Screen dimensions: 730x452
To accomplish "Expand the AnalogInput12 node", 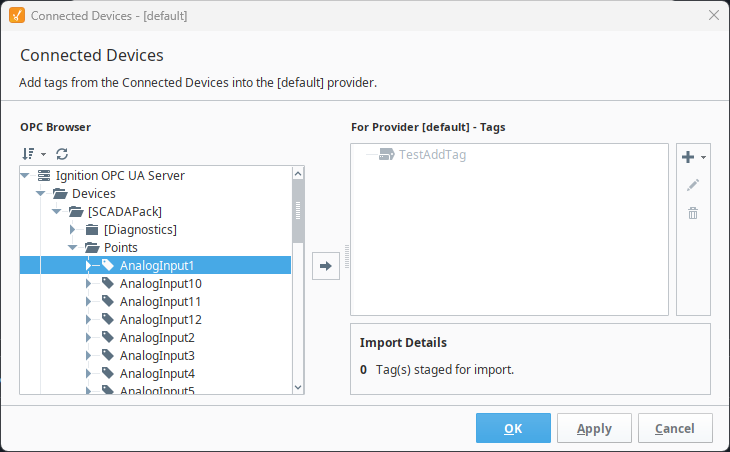I will tap(88, 320).
